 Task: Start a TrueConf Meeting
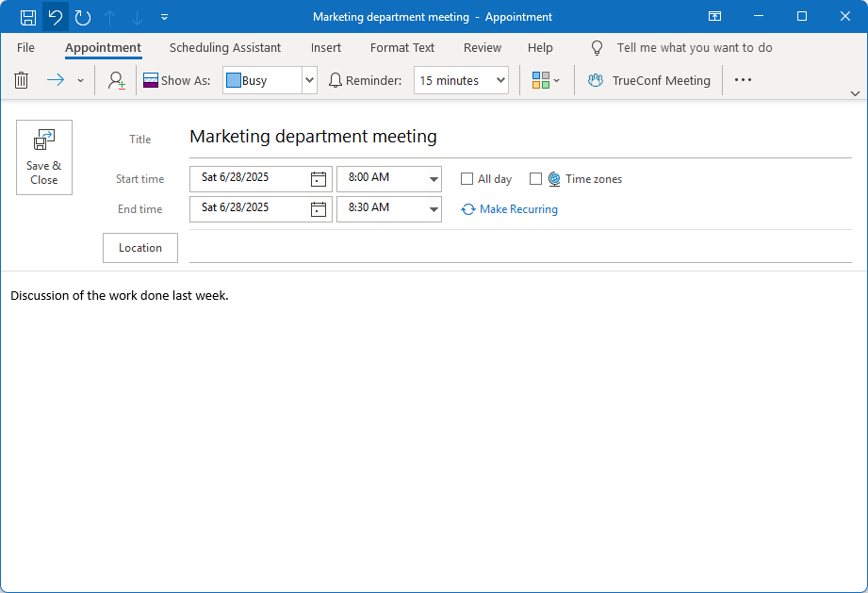click(648, 80)
